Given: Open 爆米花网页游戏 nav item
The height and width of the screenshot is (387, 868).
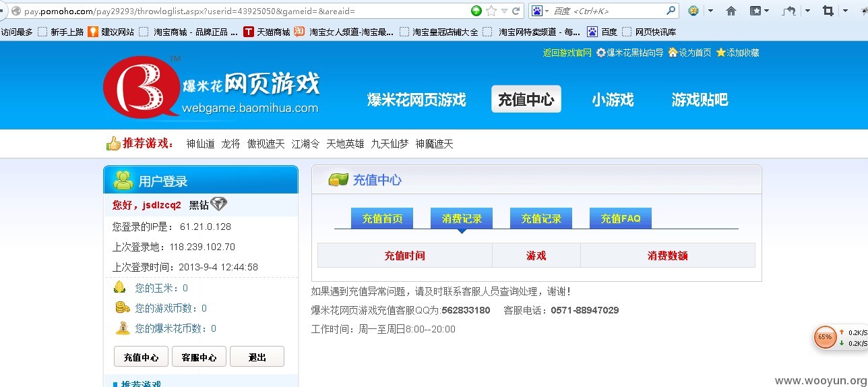Looking at the screenshot, I should click(x=416, y=100).
